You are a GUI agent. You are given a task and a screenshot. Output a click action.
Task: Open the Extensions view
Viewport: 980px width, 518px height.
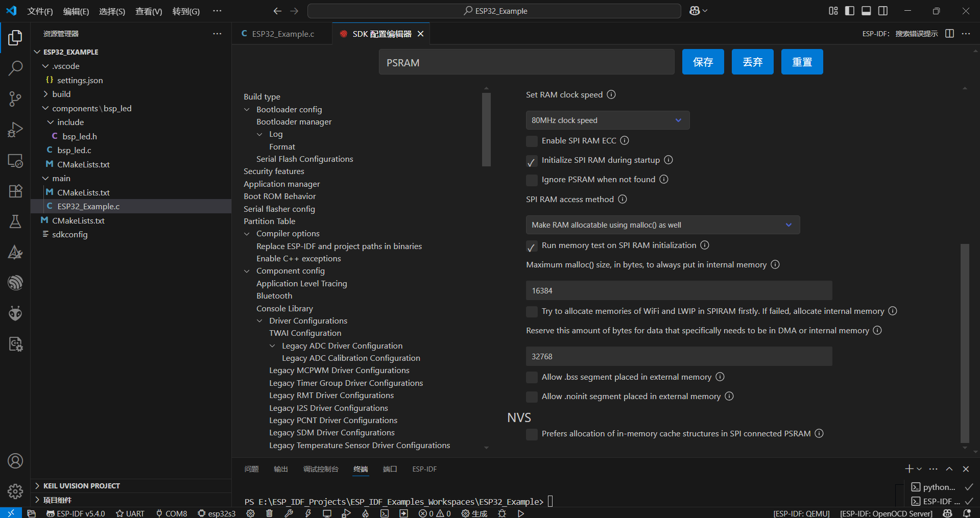[15, 191]
